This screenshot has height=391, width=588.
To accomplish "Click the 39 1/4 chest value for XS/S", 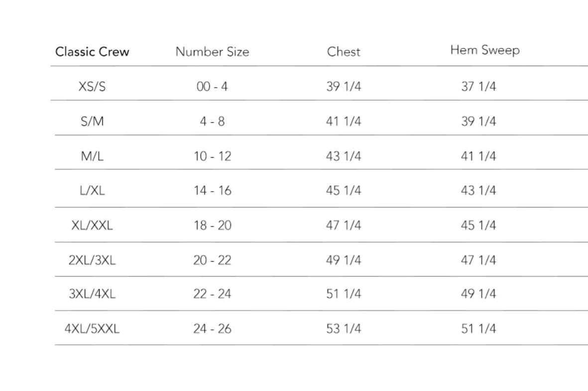I will click(344, 87).
